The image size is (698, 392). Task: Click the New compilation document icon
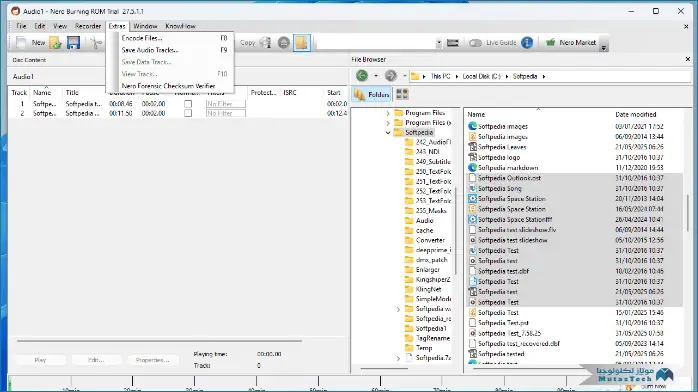point(21,43)
